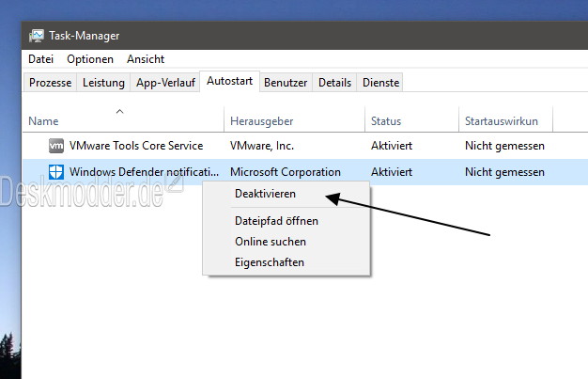The image size is (588, 379).
Task: Select the Windows Defender notification row
Action: [x=305, y=172]
